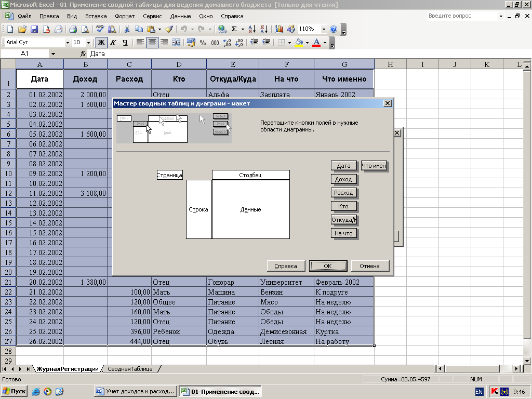Click the fx Insert Function button
Screen dimensions: 532x399
coord(83,54)
